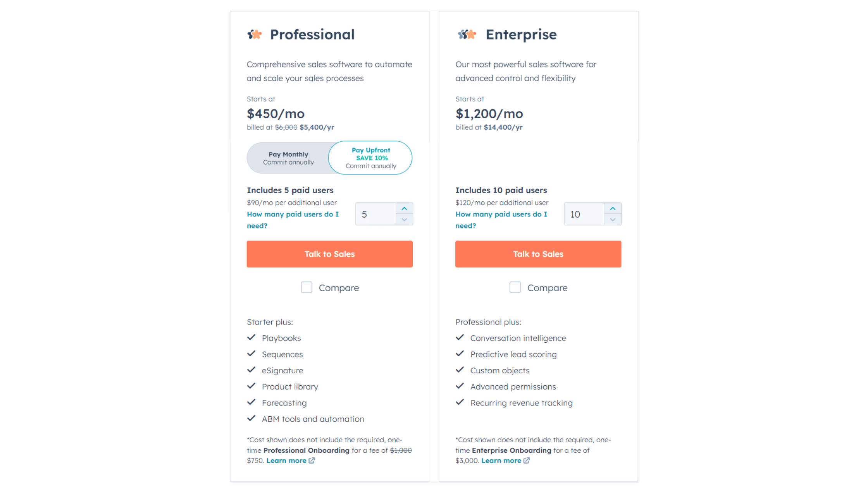Select the Pay Upfront SAVE 10% option
The width and height of the screenshot is (868, 488).
[371, 158]
